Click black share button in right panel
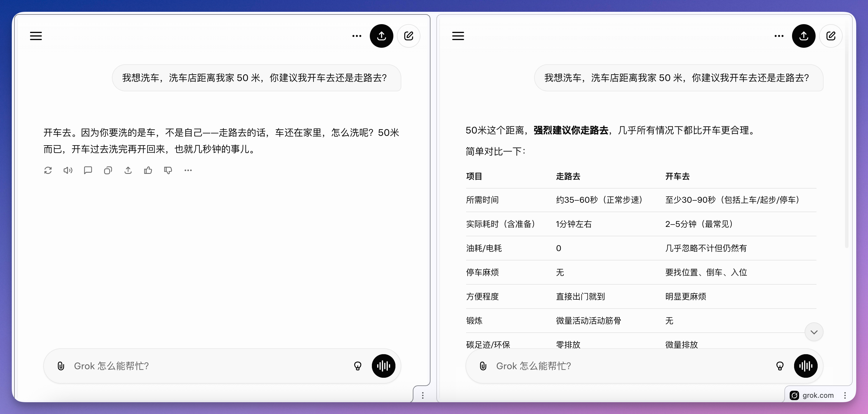Screen dimensions: 868x414 click(803, 36)
